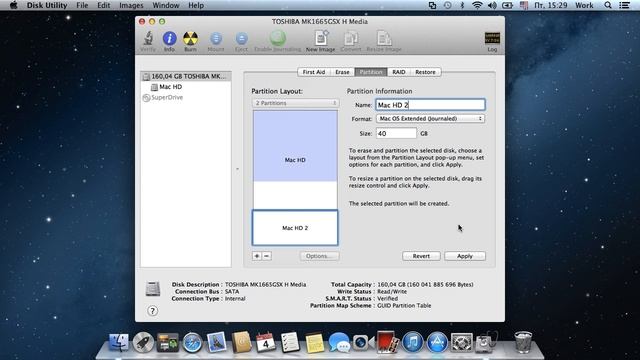Select SuperDrive in sidebar
Image resolution: width=640 pixels, height=360 pixels.
(186, 98)
